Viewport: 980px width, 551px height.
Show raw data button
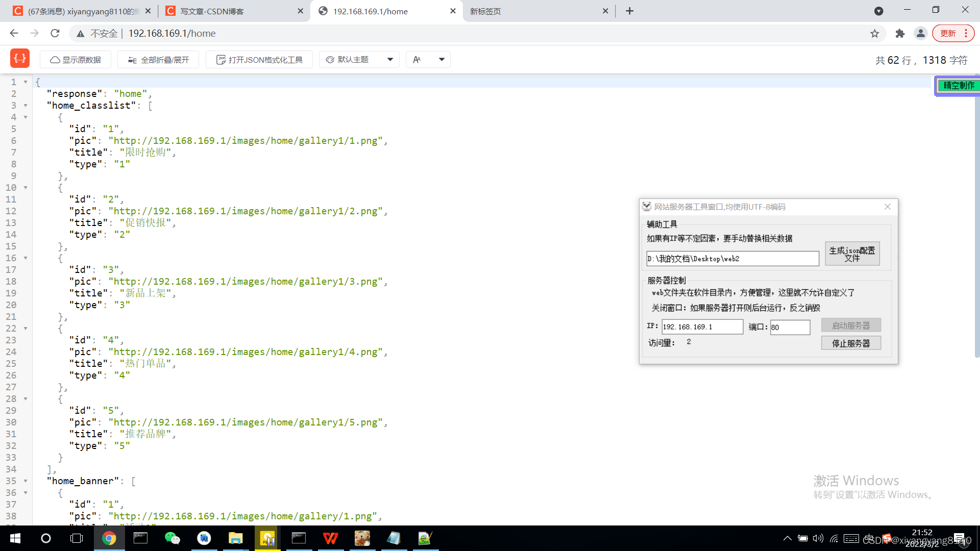pyautogui.click(x=76, y=60)
